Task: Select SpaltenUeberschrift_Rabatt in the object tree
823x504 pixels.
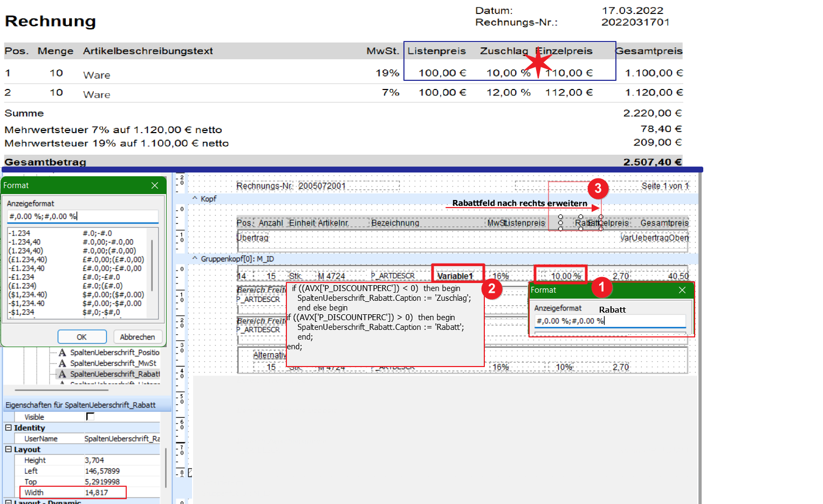Action: pos(115,374)
